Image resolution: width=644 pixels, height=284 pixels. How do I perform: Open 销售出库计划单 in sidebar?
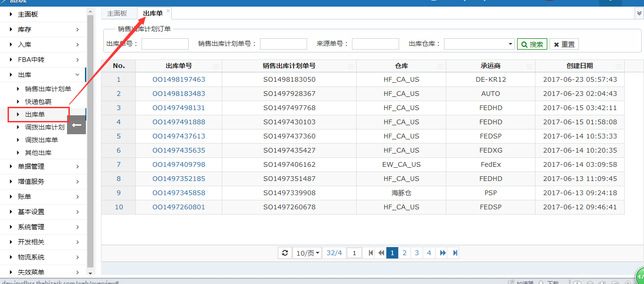48,89
